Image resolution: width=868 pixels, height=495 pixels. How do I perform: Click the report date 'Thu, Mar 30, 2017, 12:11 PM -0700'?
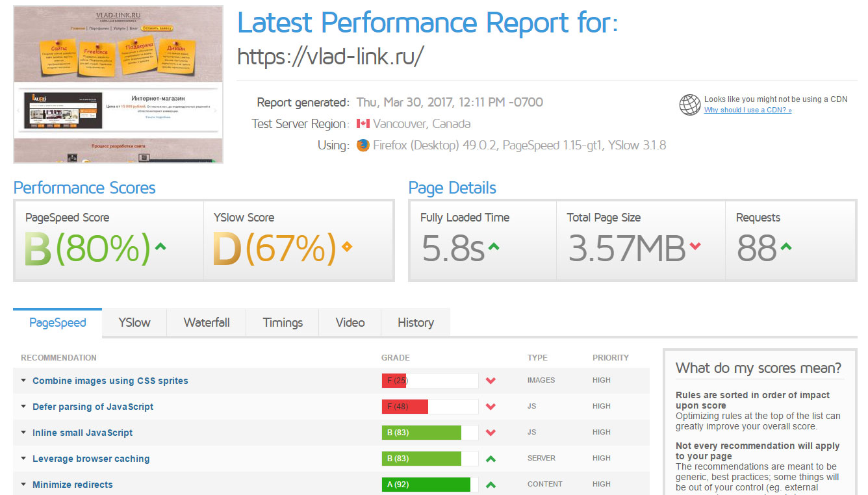450,102
